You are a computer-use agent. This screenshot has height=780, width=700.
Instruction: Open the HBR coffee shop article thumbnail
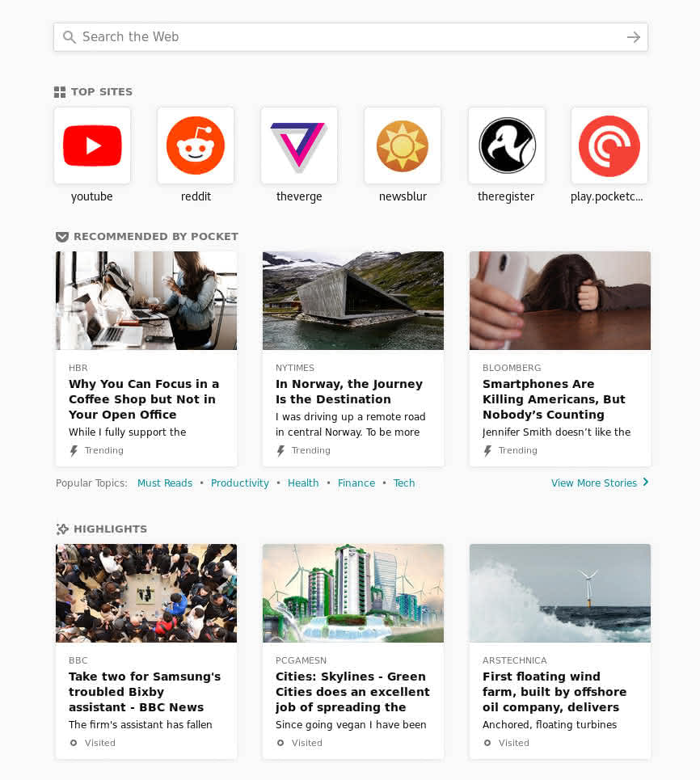(146, 301)
